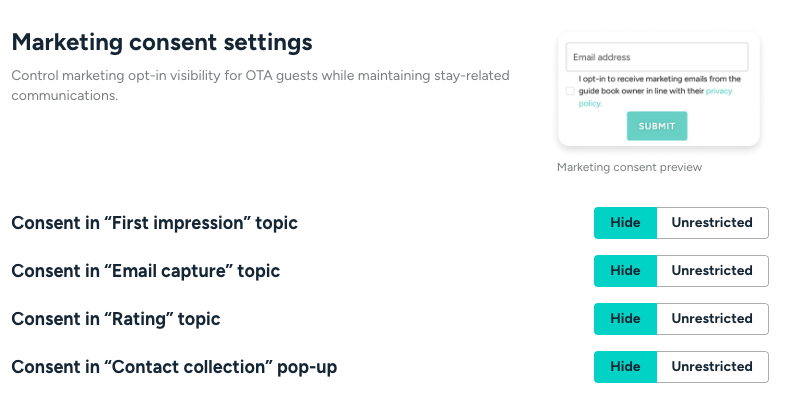785x413 pixels.
Task: Set "Rating" topic consent to Unrestricted
Action: 711,319
